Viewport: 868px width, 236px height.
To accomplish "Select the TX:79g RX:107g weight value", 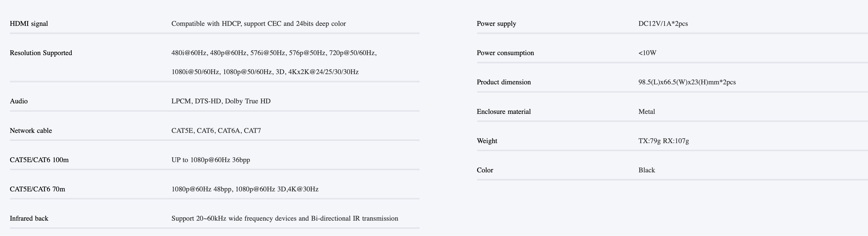I will (x=663, y=141).
